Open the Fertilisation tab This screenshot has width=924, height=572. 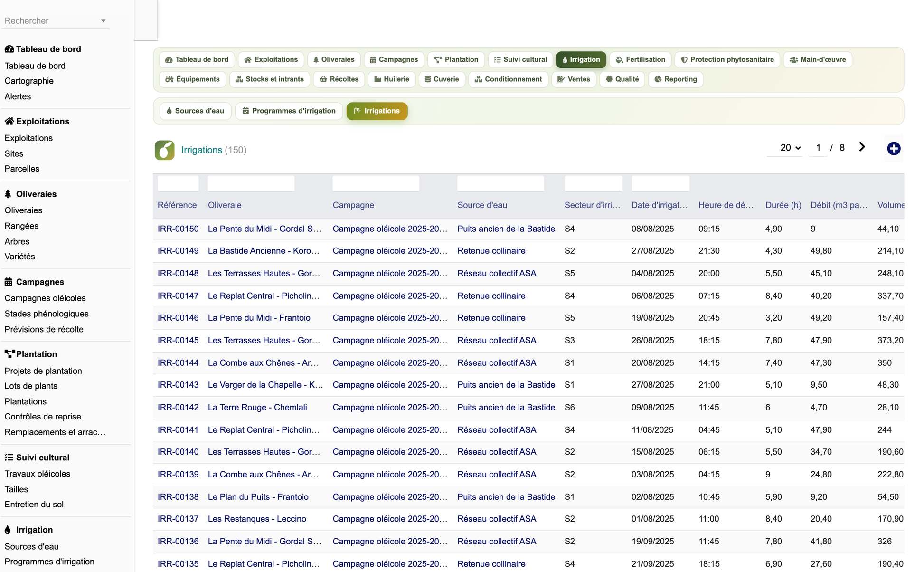pos(640,59)
